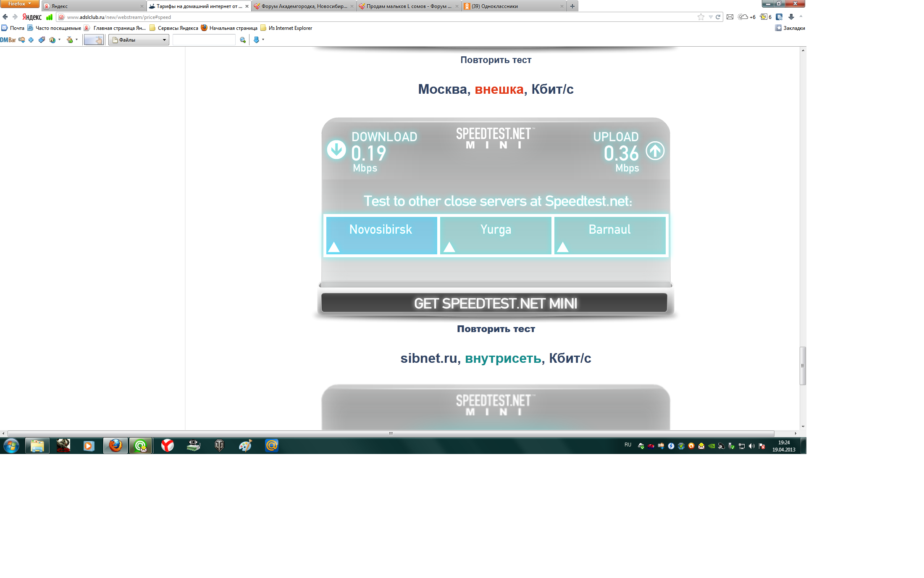Viewport: 924px width, 578px height.
Task: Open Paint from taskbar
Action: coord(245,446)
